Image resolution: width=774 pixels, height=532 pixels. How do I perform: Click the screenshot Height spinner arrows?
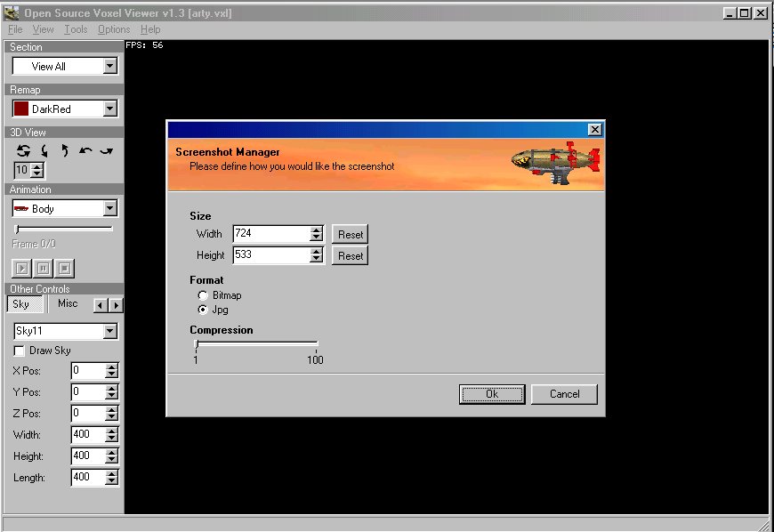(317, 254)
